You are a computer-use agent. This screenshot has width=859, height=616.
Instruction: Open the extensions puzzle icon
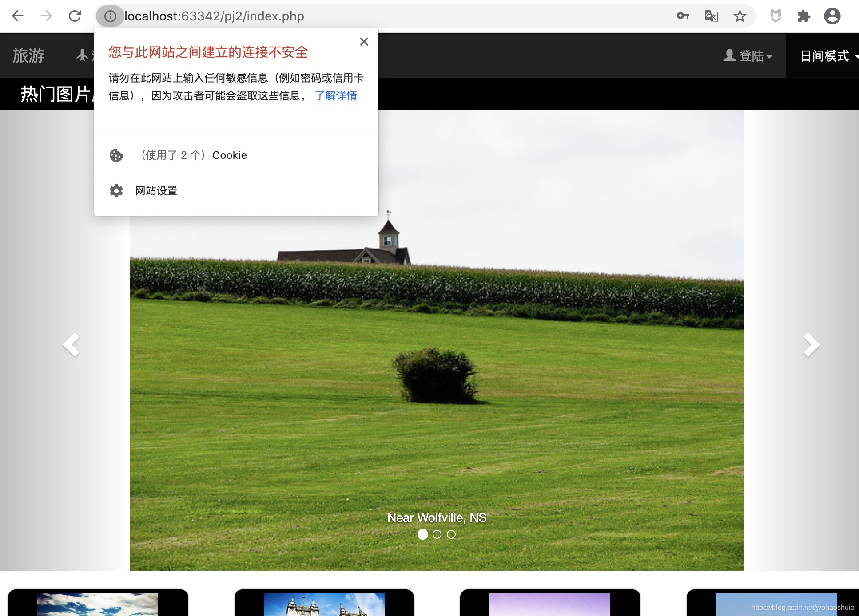click(803, 16)
